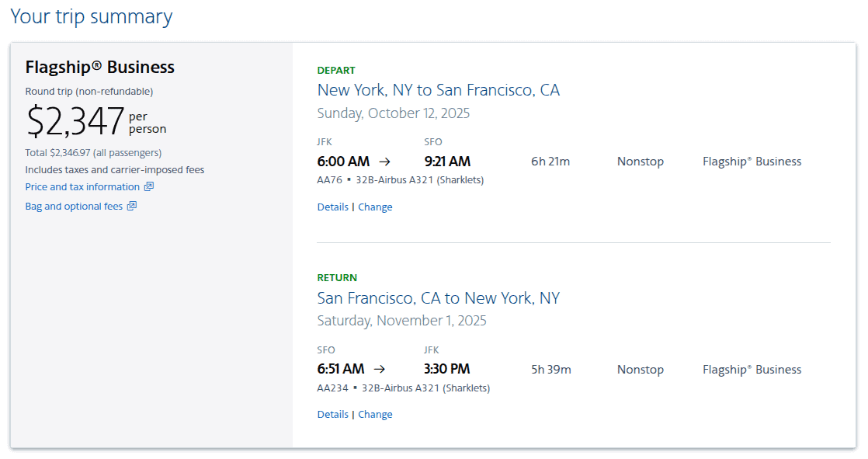Change the return flight
The width and height of the screenshot is (868, 459).
point(375,414)
